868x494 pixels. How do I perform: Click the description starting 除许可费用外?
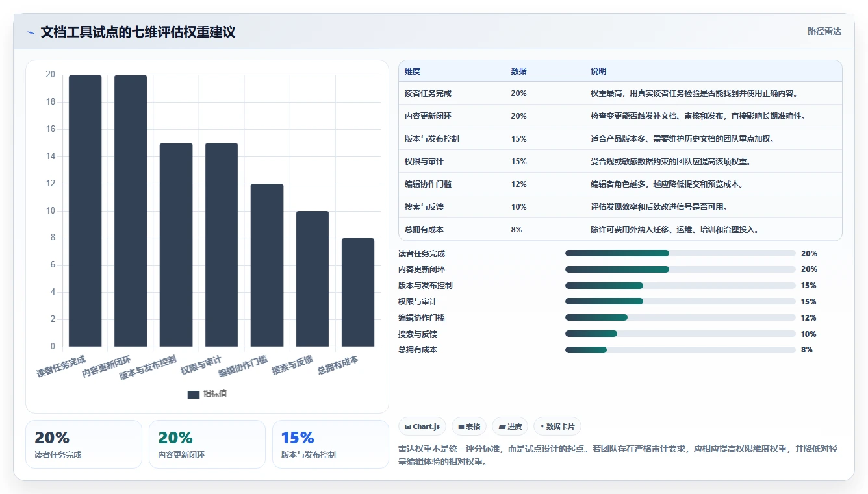pos(674,230)
